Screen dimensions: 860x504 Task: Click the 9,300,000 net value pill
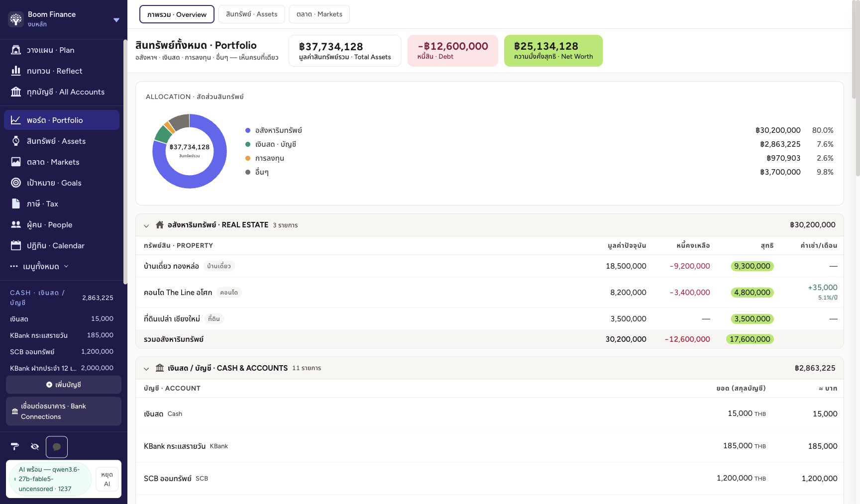[x=752, y=266]
